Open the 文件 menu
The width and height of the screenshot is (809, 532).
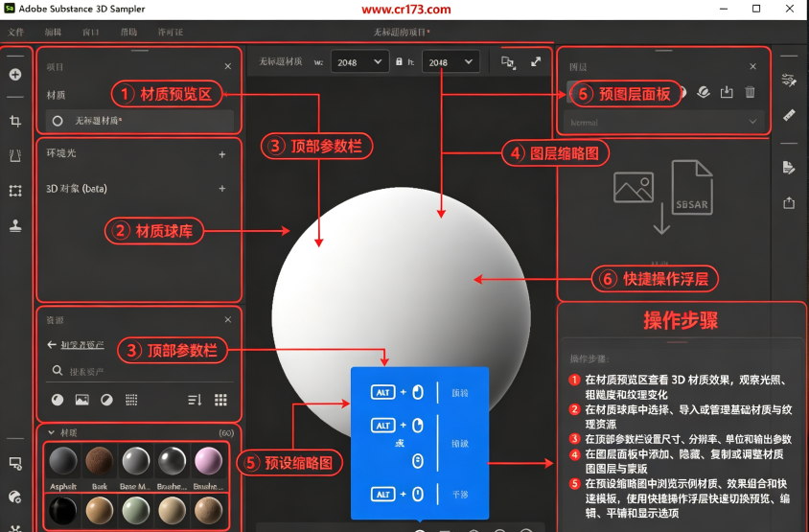tap(15, 32)
